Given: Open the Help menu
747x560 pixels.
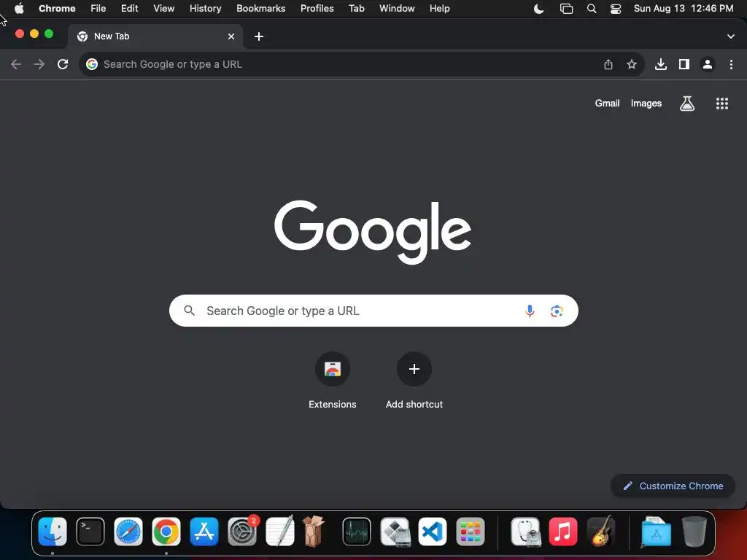Looking at the screenshot, I should (x=440, y=9).
